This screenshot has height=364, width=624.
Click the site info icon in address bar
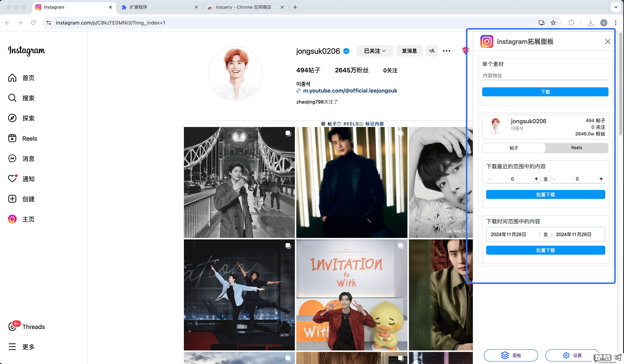[49, 23]
